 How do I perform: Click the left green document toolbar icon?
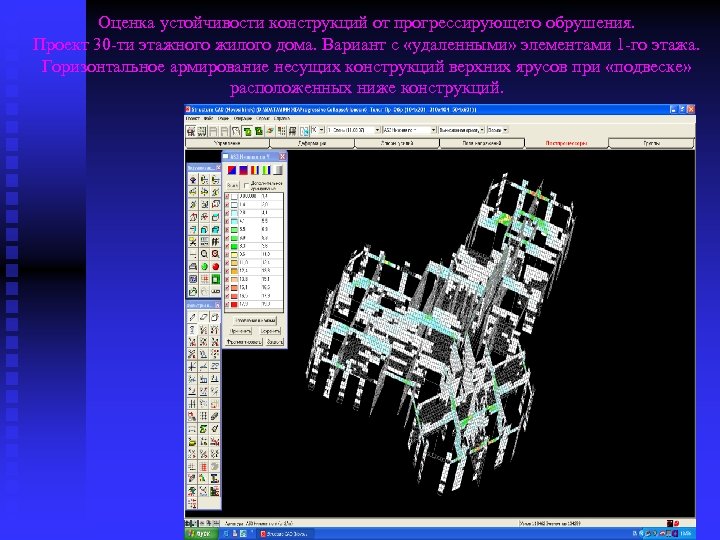(248, 131)
